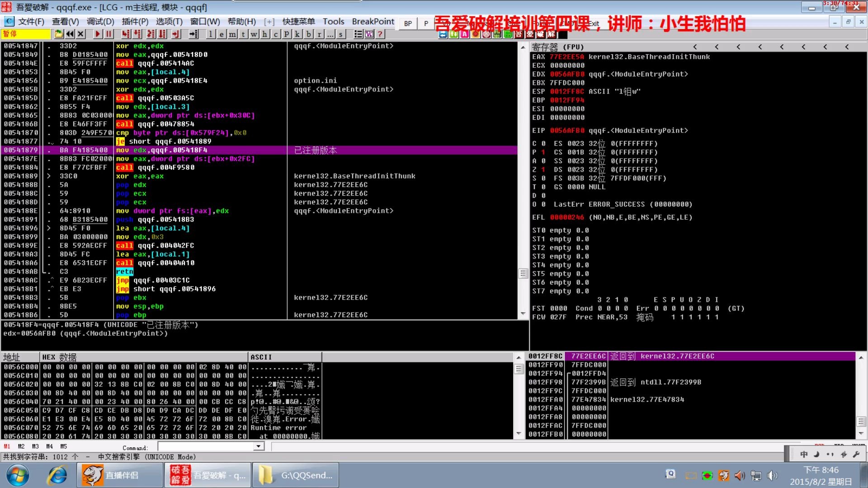Screen dimensions: 868x488
Task: Open the 帮助(H) menu
Action: pos(242,22)
